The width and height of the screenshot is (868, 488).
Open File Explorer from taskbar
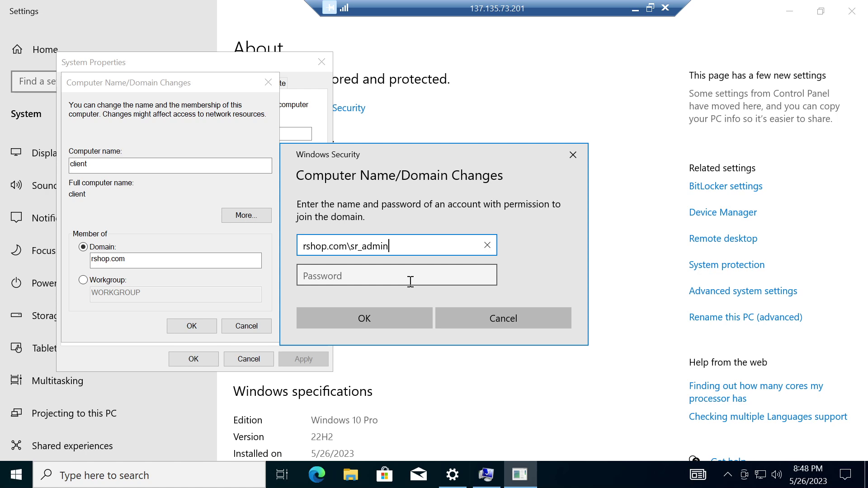(x=350, y=474)
